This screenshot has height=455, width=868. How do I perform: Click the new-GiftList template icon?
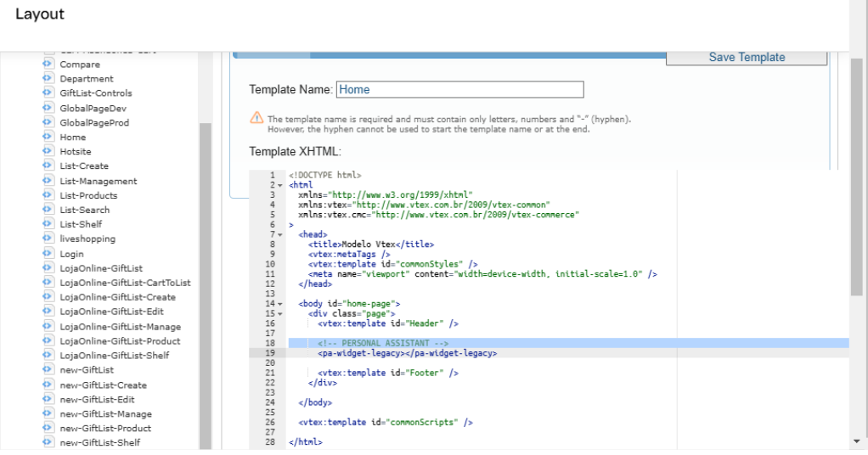pos(48,369)
